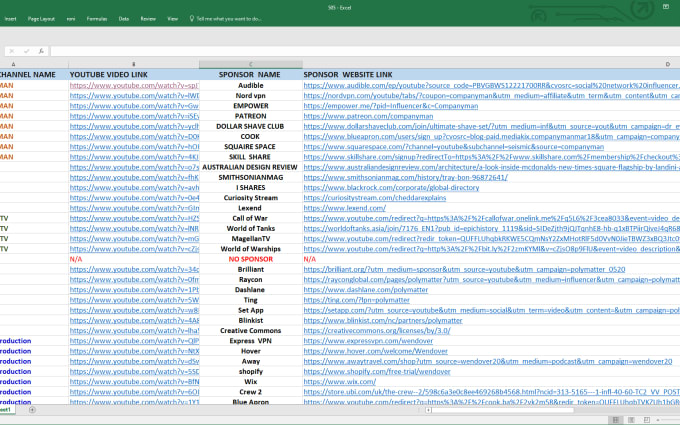Click the Tell me what you want to do box

tap(226, 19)
